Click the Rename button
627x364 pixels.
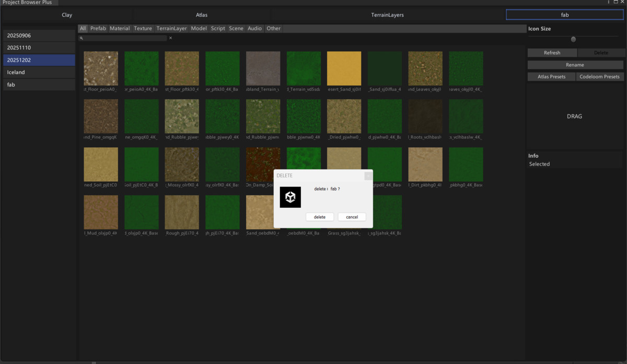tap(575, 64)
